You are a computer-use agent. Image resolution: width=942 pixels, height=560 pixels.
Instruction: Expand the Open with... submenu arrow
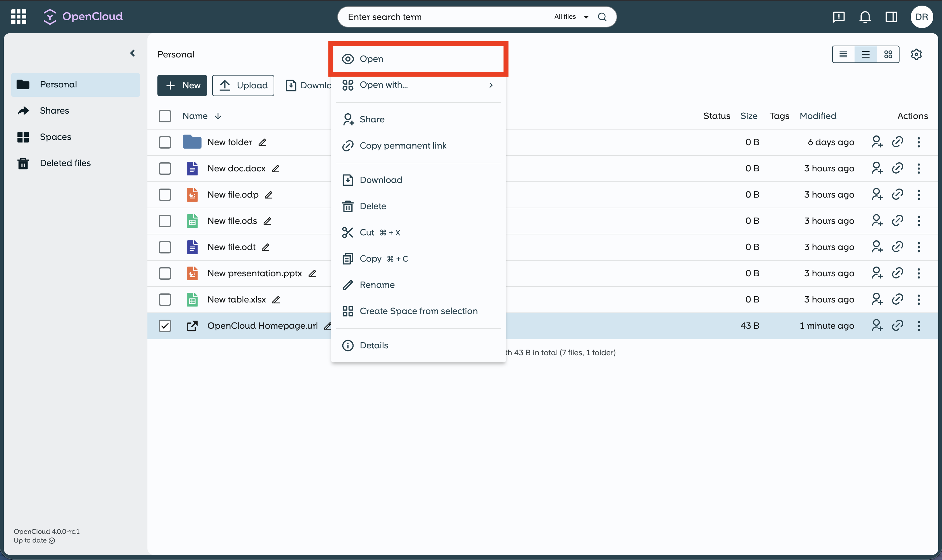pos(490,85)
